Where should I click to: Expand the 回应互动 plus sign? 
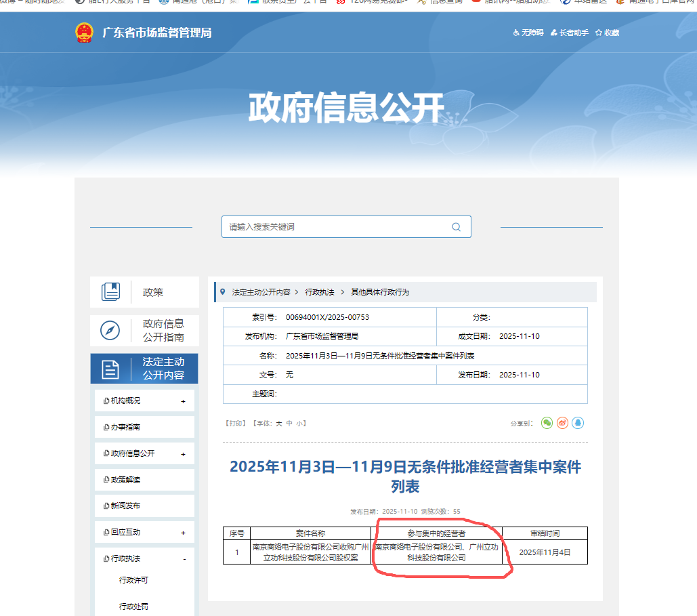tap(183, 533)
